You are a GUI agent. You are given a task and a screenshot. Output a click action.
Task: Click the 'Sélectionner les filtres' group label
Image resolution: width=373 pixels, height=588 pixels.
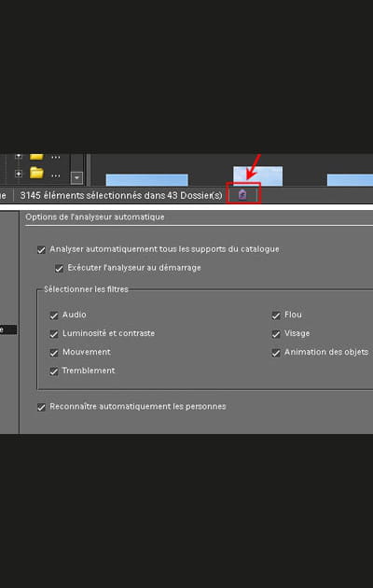click(86, 289)
